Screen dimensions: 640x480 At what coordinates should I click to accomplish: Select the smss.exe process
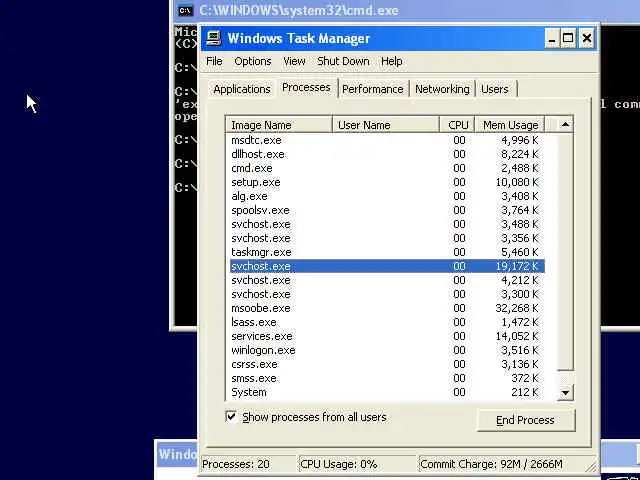[386, 378]
